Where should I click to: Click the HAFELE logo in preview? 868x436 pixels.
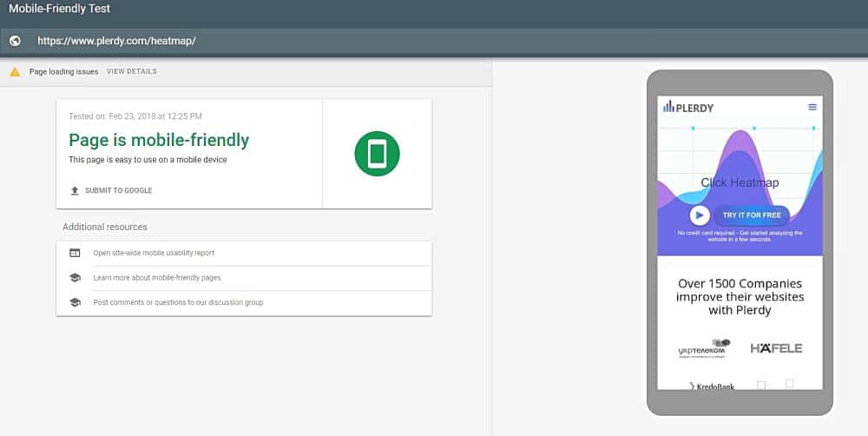776,348
